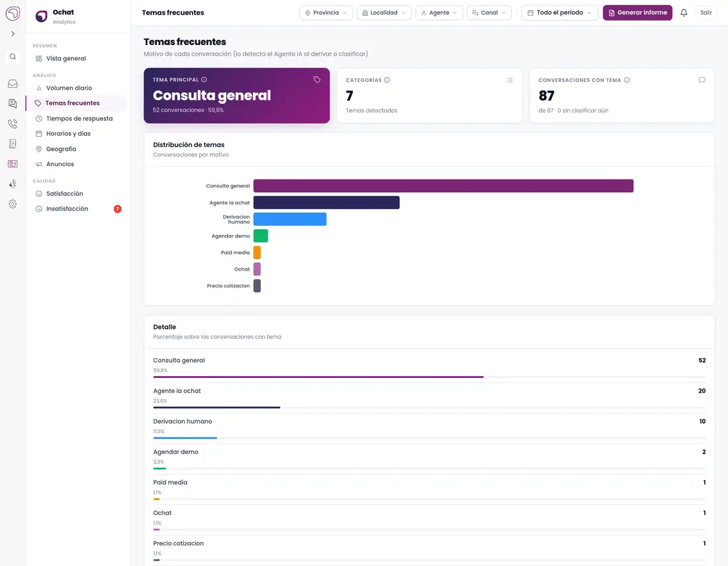Viewport: 728px width, 566px height.
Task: Click the info icon beside Categorías
Action: pyautogui.click(x=387, y=80)
